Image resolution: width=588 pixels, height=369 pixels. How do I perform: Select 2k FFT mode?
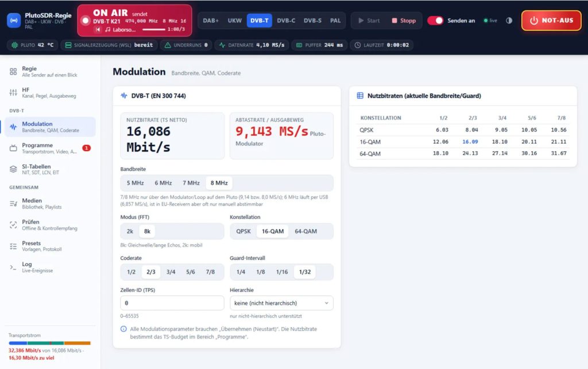130,231
